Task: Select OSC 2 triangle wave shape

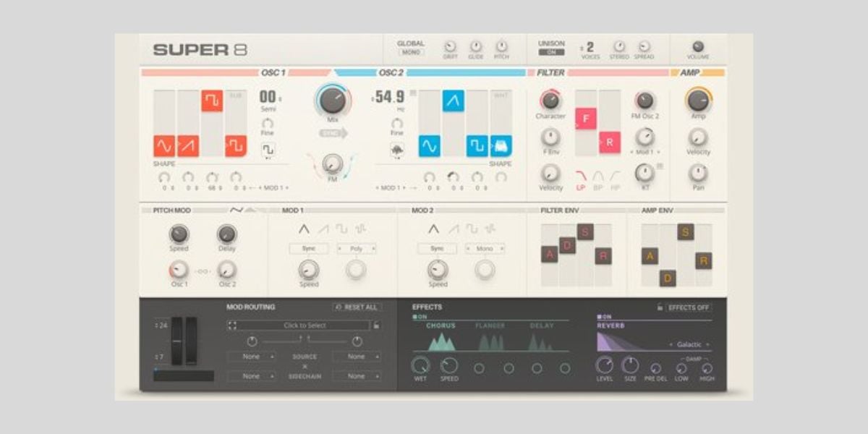Action: [x=454, y=101]
